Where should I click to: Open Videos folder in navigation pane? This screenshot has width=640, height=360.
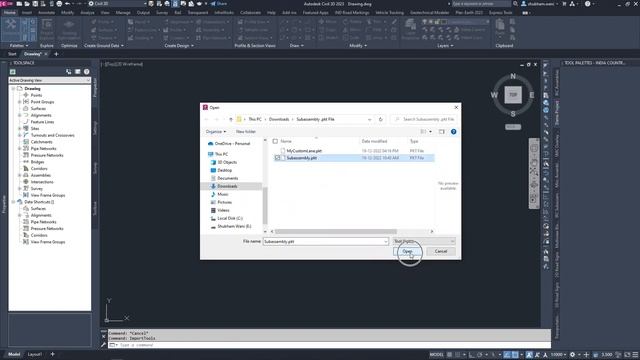(x=220, y=210)
